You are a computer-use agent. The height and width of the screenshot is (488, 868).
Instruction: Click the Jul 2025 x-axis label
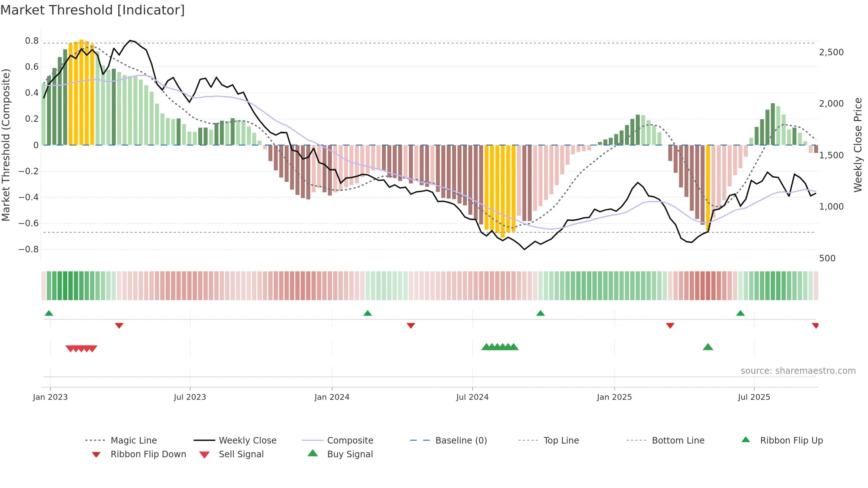point(754,397)
